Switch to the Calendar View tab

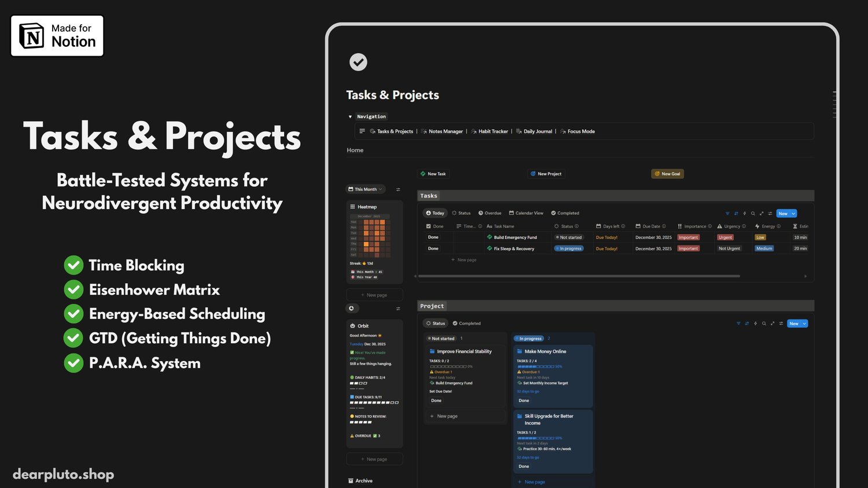tap(526, 213)
